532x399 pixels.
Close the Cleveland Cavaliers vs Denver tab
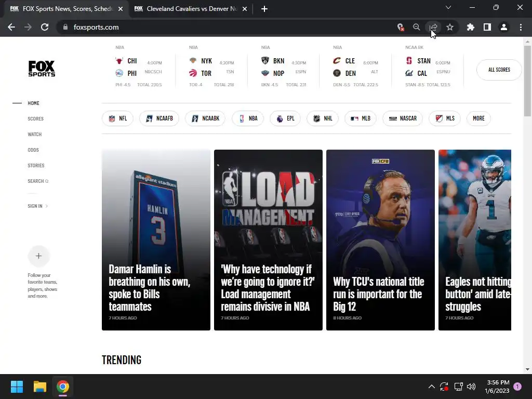click(245, 9)
